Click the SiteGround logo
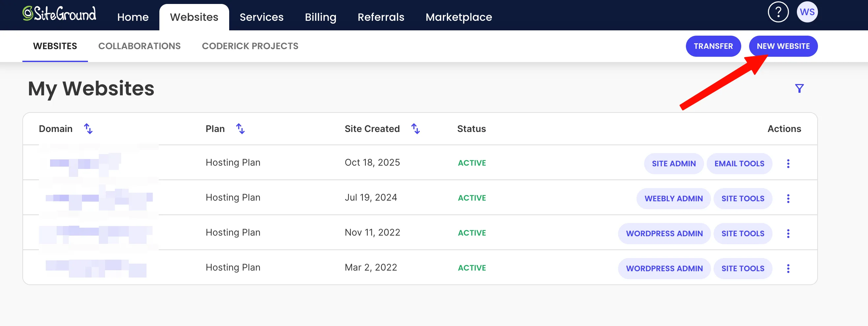Viewport: 868px width, 326px height. pos(59,14)
